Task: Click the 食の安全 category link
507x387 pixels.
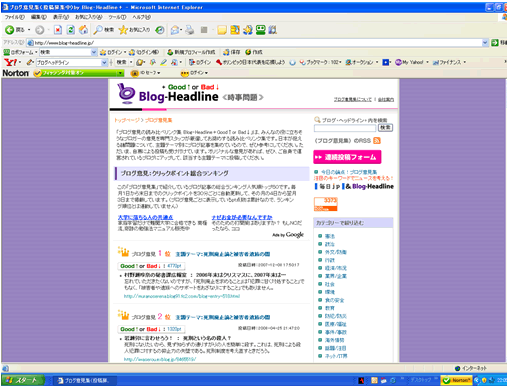Action: [334, 300]
